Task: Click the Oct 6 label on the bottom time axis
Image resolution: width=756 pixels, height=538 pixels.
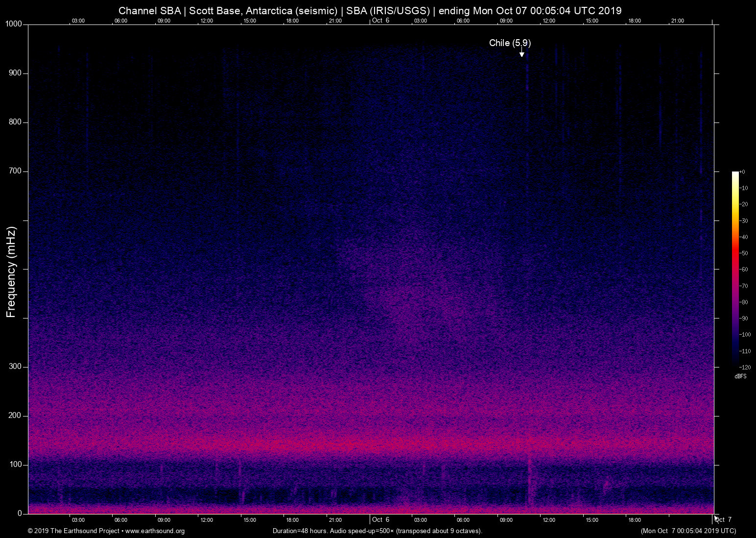Action: point(380,520)
